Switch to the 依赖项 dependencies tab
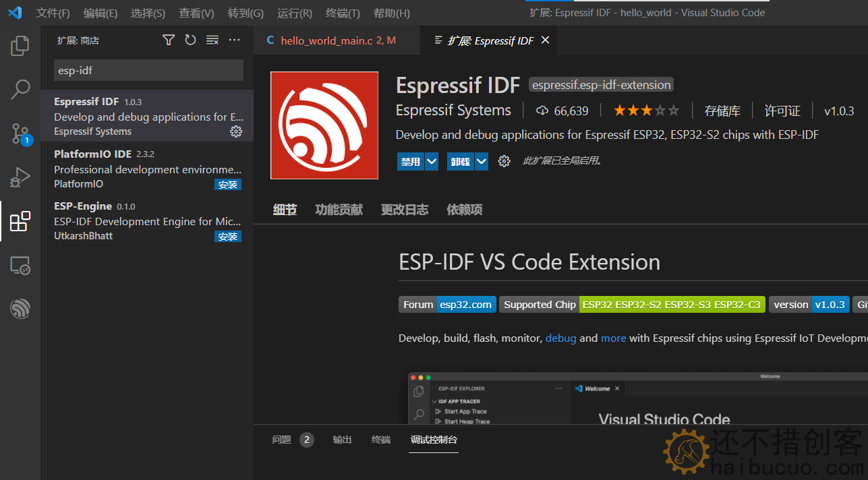 465,210
